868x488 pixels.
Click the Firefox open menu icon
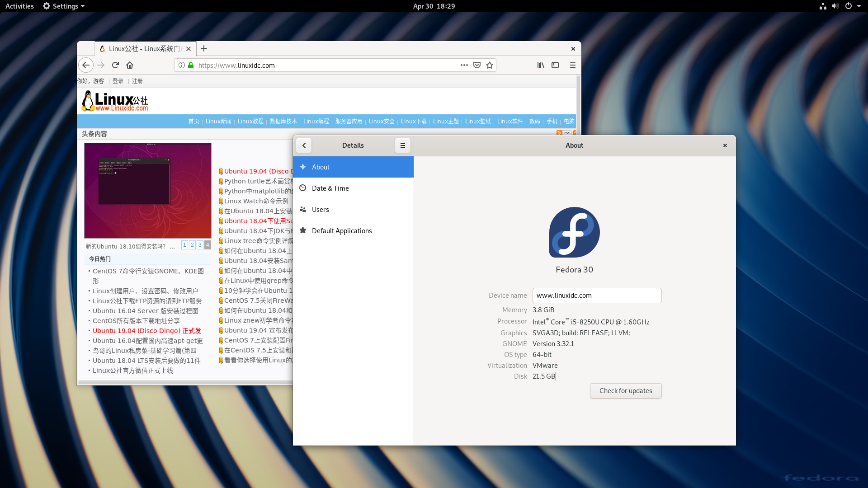[x=573, y=65]
